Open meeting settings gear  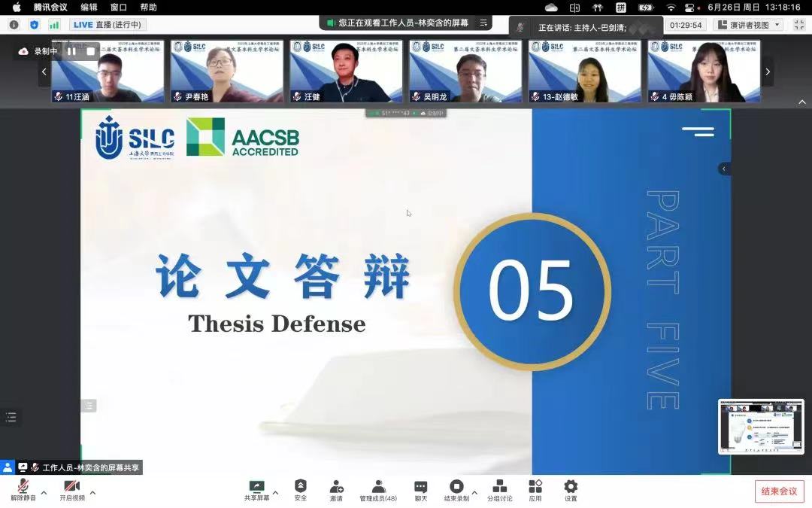coord(571,487)
